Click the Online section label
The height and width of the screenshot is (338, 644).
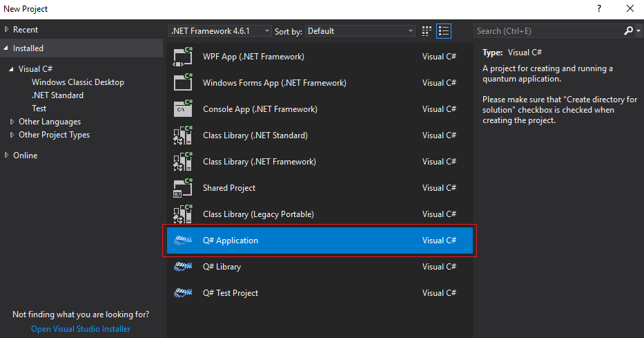[x=25, y=156]
